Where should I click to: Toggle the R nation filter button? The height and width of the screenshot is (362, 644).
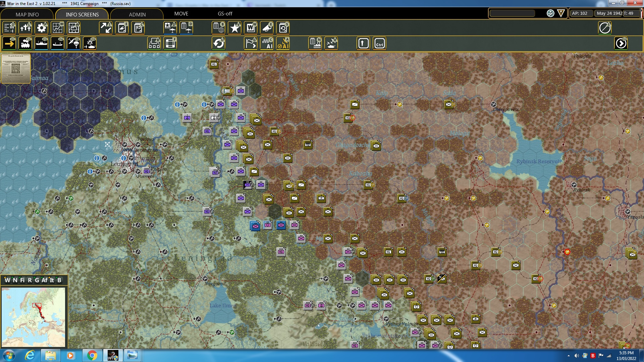pyautogui.click(x=30, y=280)
